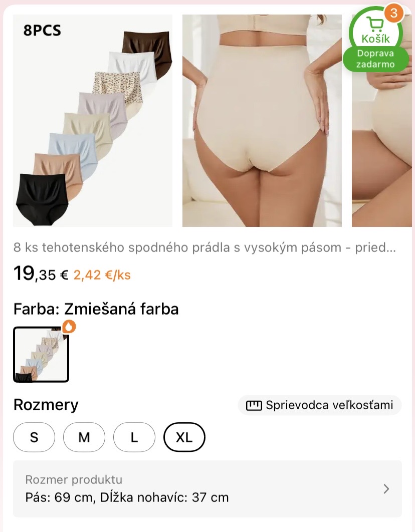Select size S
The image size is (415, 532).
(x=34, y=437)
